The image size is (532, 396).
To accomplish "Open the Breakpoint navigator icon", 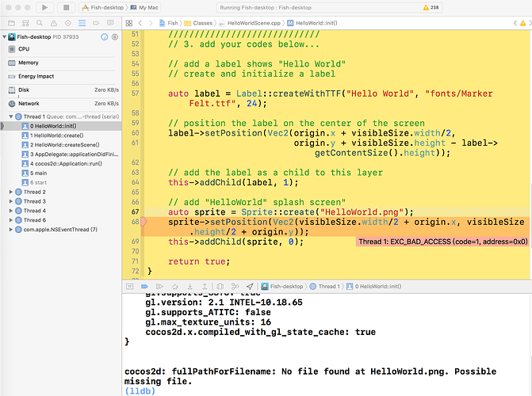I will [x=96, y=23].
